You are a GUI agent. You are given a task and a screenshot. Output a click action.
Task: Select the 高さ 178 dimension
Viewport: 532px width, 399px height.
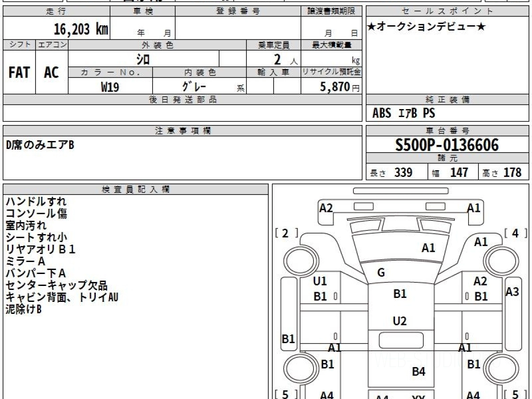click(502, 172)
